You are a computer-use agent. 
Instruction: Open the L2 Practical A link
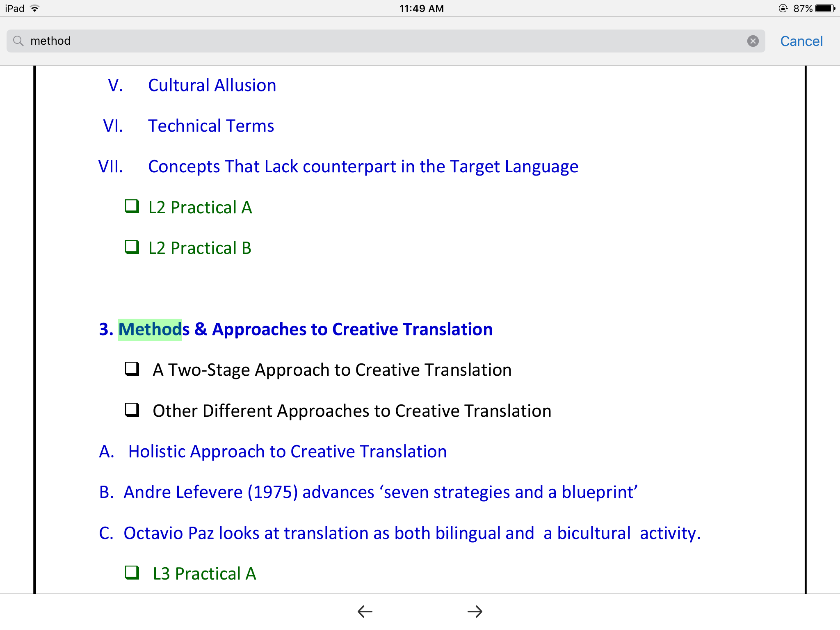200,207
